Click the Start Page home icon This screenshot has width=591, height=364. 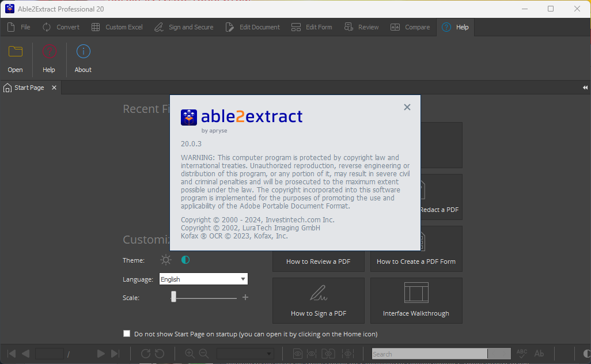[7, 88]
